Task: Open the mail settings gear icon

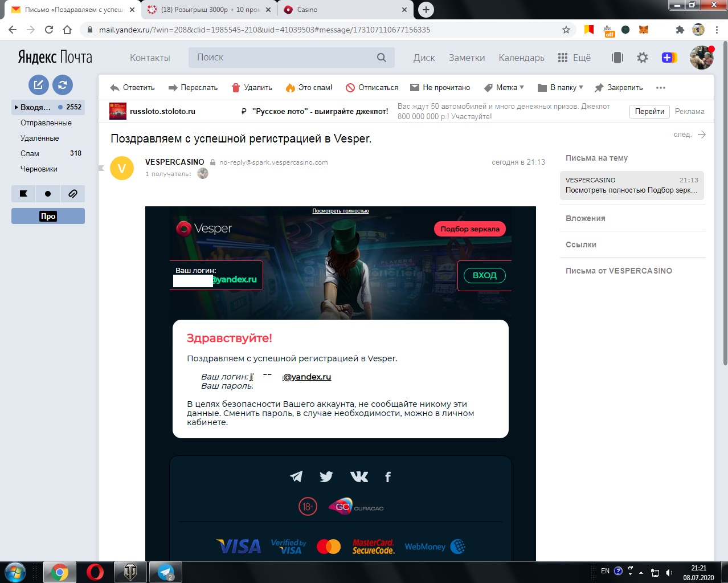Action: pos(643,58)
